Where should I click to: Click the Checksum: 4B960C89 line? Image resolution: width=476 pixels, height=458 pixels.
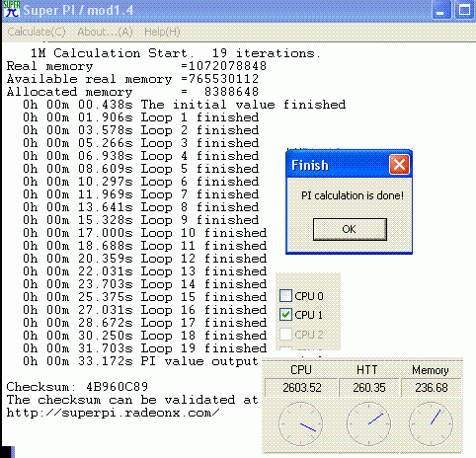pyautogui.click(x=77, y=387)
